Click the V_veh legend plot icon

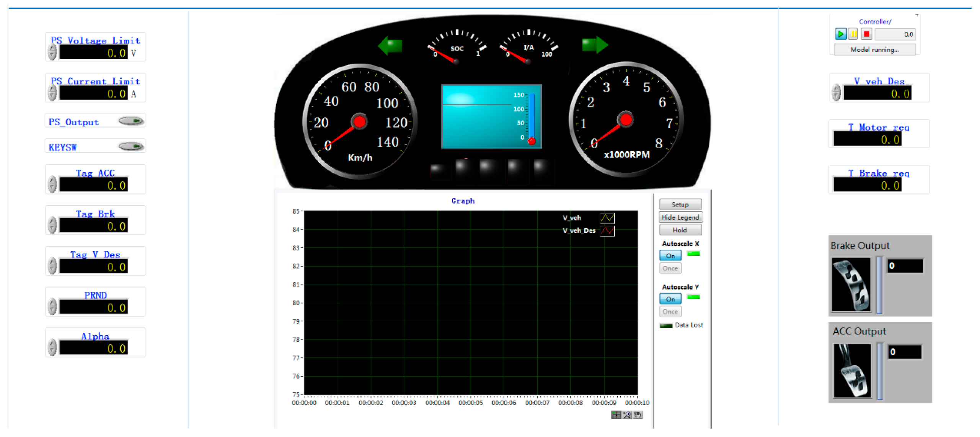point(607,218)
